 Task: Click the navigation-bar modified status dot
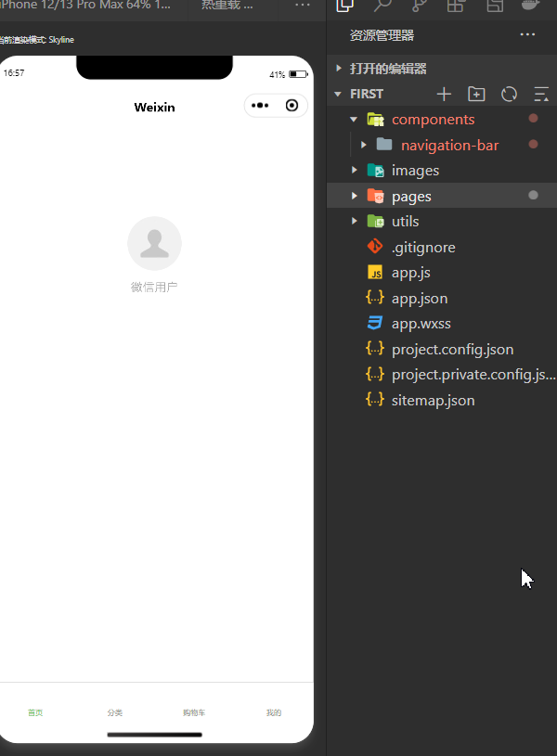click(533, 144)
